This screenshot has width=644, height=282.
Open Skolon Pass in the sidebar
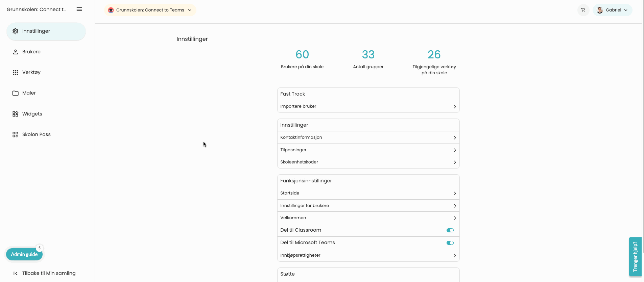coord(46,134)
